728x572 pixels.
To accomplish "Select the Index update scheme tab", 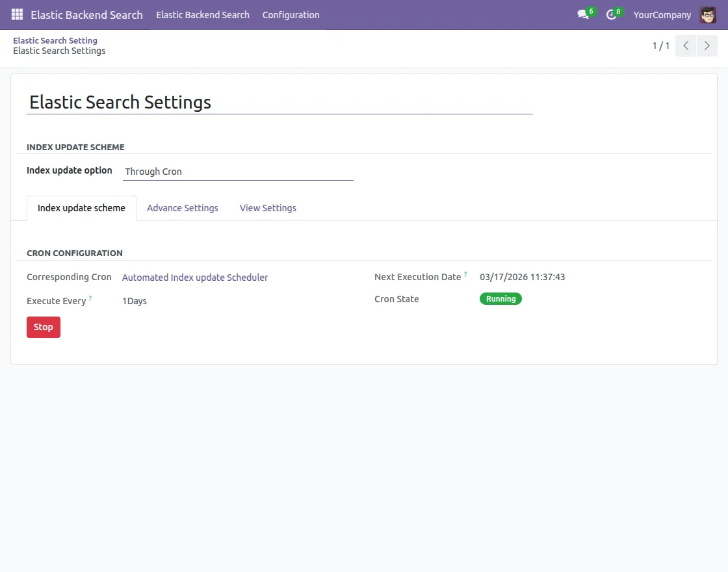I will (x=81, y=207).
